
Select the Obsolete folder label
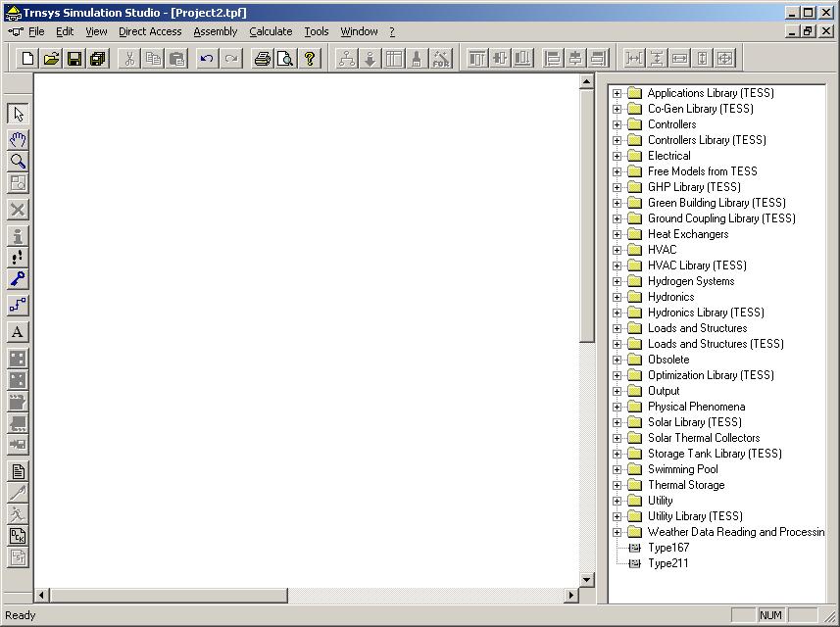point(668,360)
